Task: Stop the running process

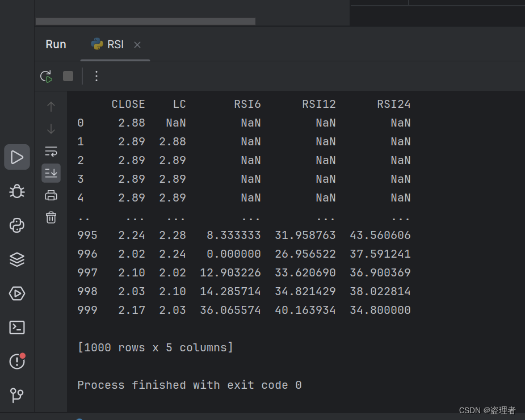Action: (x=68, y=76)
